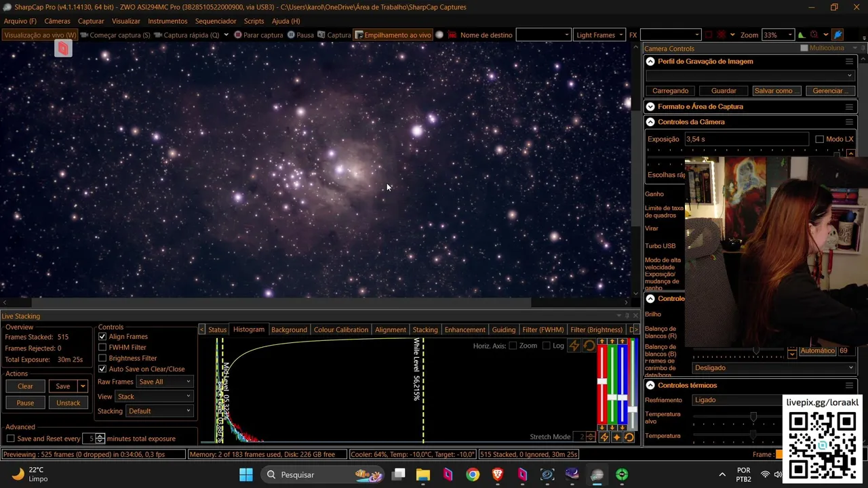The image size is (868, 488).
Task: Click the blue highlighted plug icon in toolbar
Action: pyautogui.click(x=837, y=35)
